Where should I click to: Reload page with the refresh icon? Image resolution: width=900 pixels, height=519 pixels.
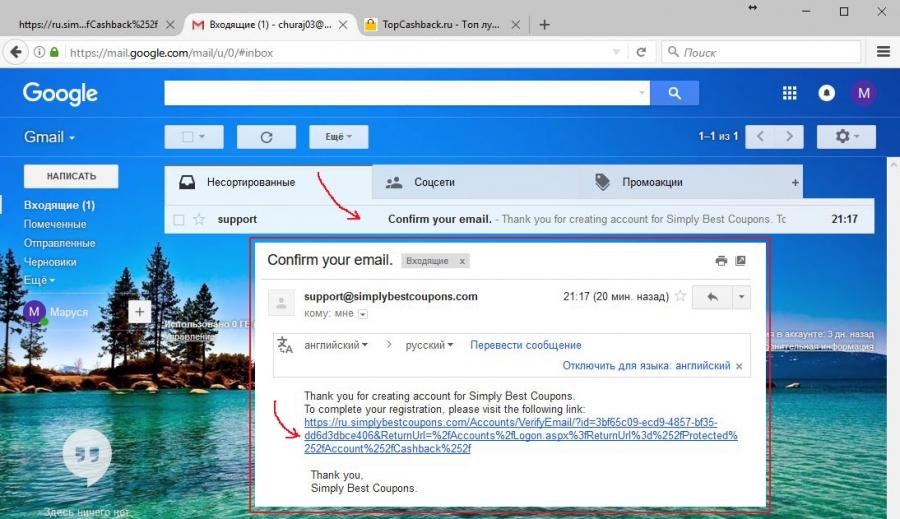(x=641, y=52)
